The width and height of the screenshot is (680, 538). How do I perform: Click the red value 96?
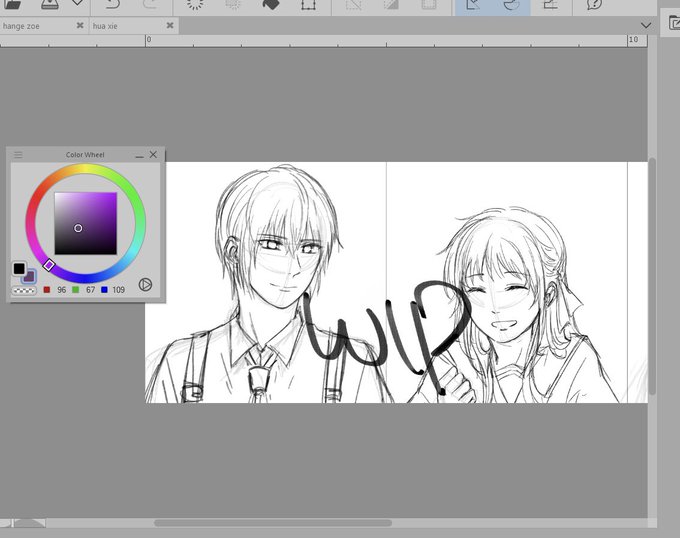click(62, 290)
